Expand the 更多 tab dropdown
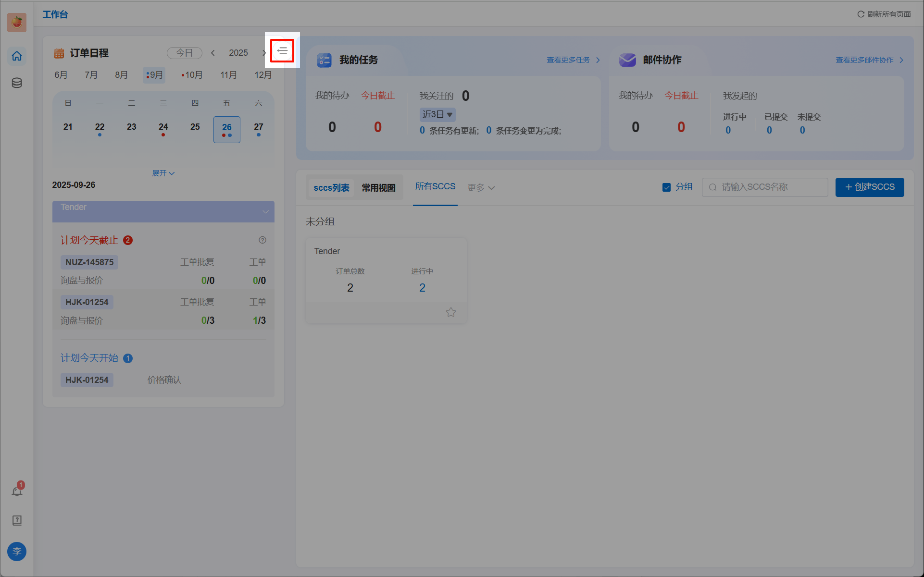This screenshot has width=924, height=577. pyautogui.click(x=481, y=188)
